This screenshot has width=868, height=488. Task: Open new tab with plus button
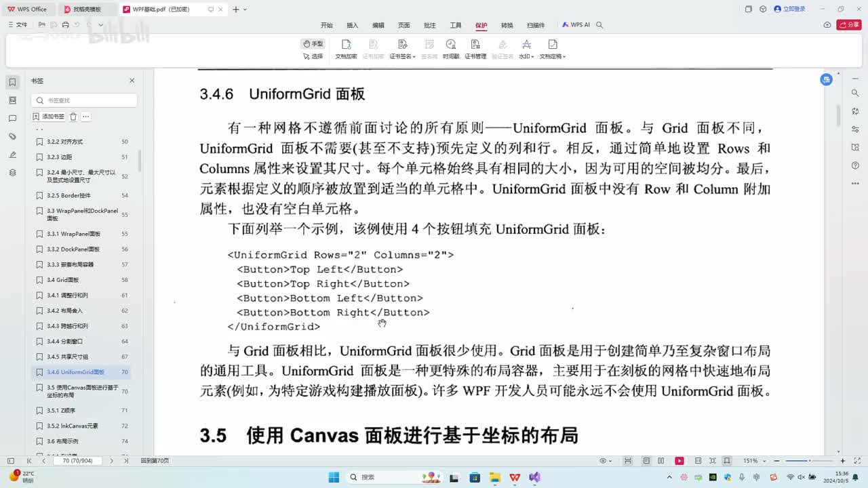click(235, 9)
